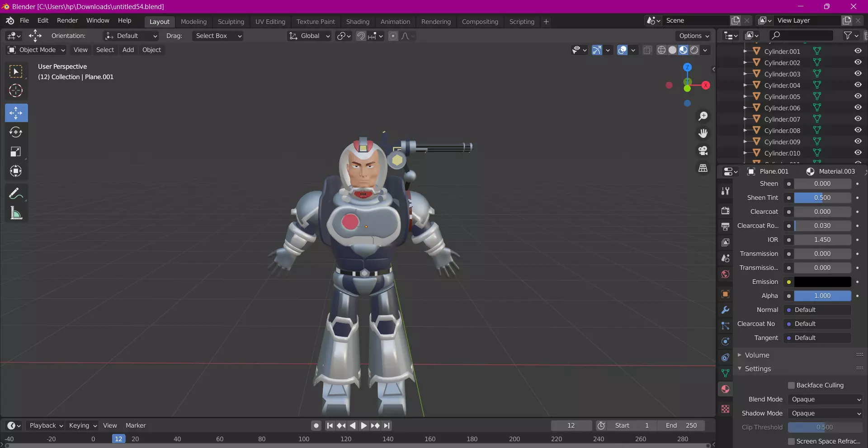Open the Global transform orientation dropdown
The image size is (868, 448).
click(x=310, y=36)
